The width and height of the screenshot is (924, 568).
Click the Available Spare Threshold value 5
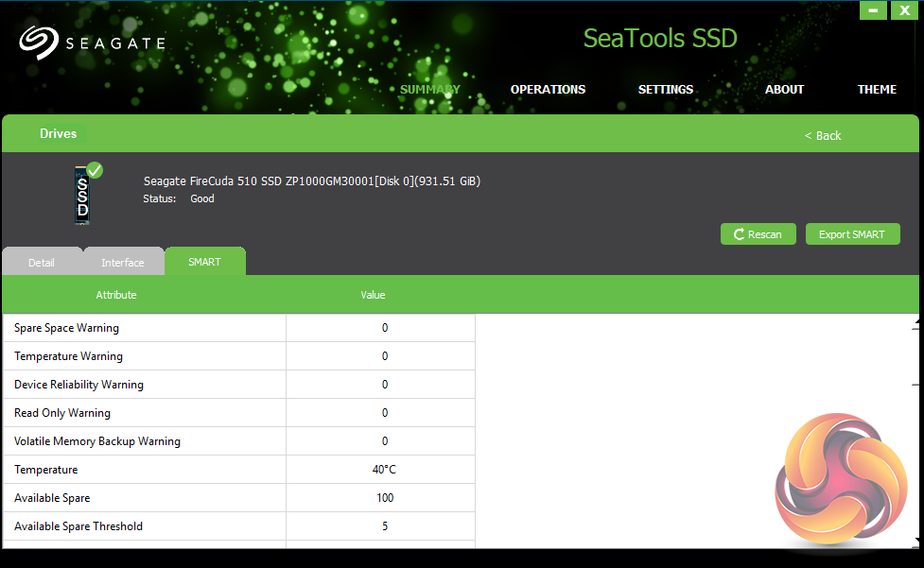click(385, 526)
